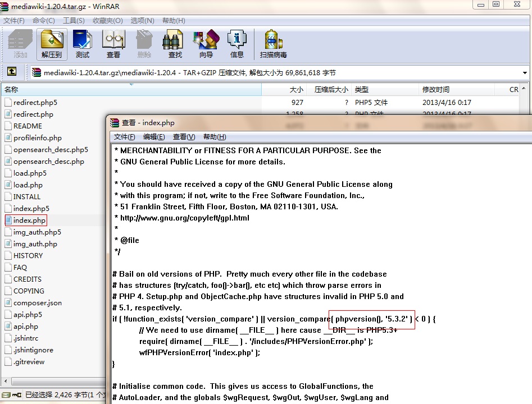Click the Delete (删除) toolbar icon
This screenshot has width=532, height=404.
(144, 44)
